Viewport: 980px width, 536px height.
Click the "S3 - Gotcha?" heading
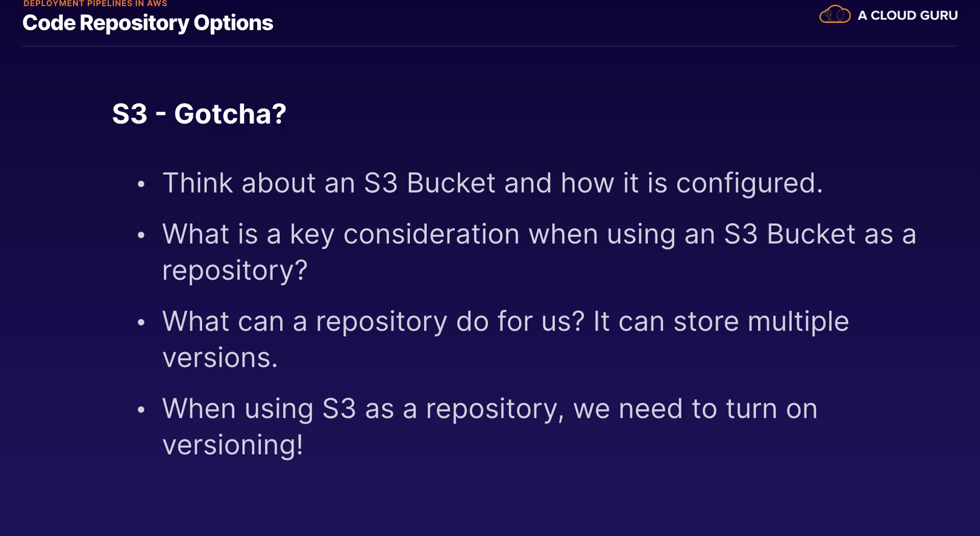199,113
